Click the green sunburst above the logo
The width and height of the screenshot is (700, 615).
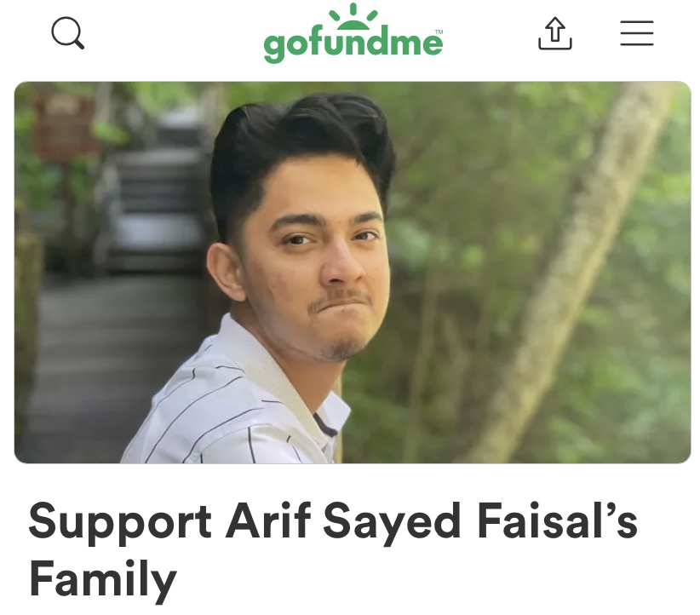353,14
